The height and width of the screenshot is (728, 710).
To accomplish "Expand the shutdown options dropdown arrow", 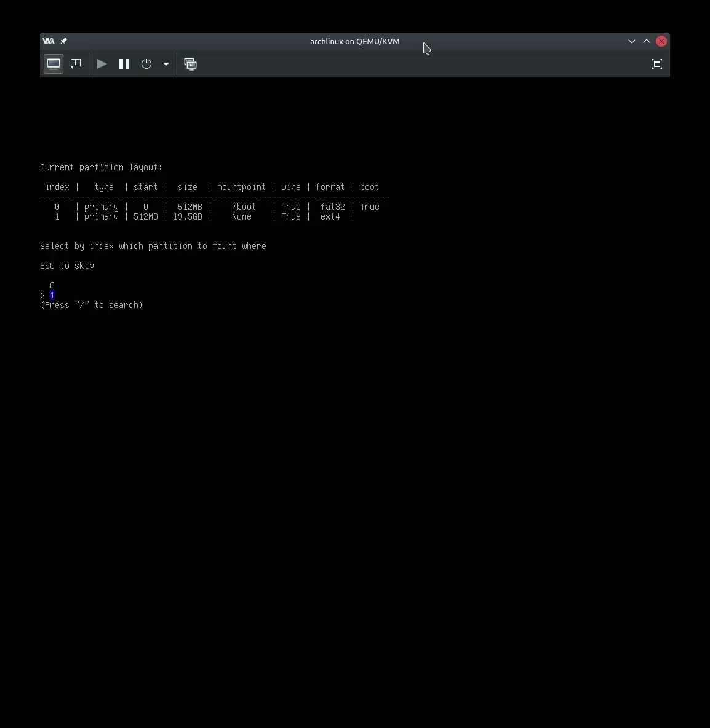I will (166, 64).
